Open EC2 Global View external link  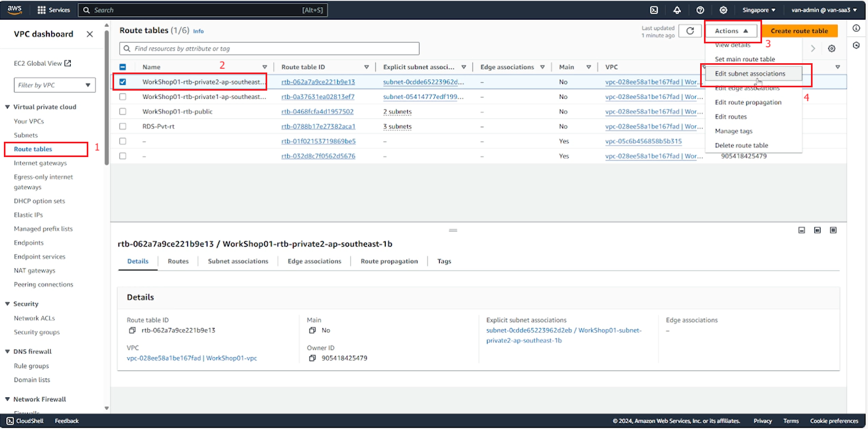[43, 63]
